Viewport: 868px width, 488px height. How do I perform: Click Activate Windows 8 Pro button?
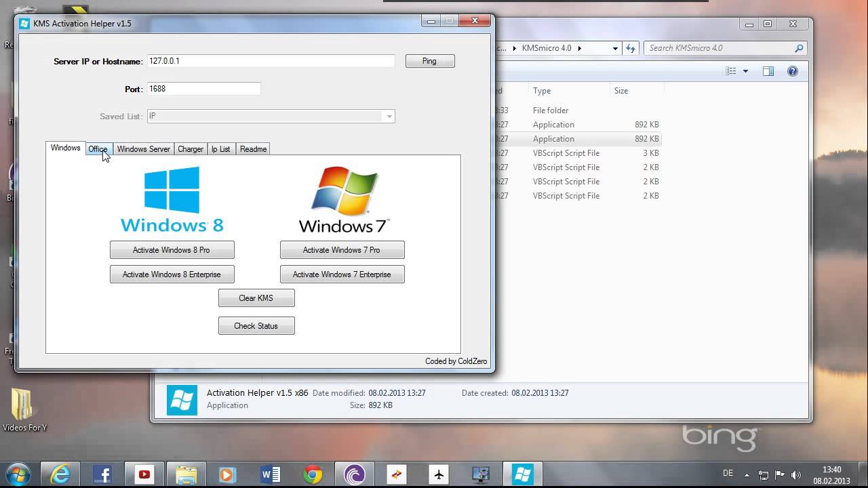172,250
